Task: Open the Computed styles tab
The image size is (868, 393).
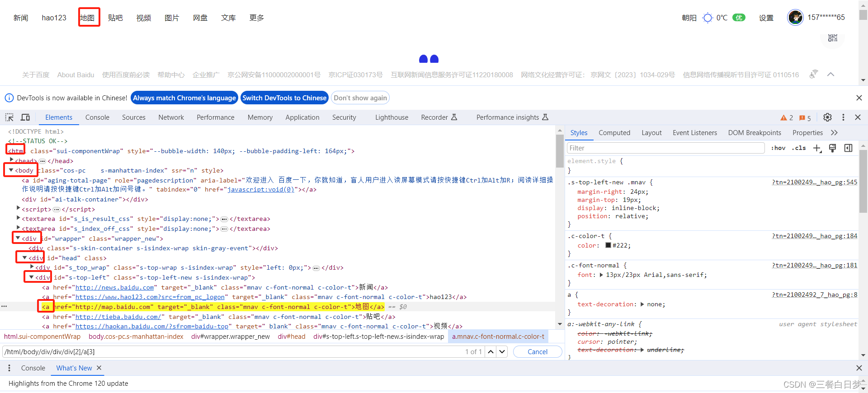Action: point(614,133)
